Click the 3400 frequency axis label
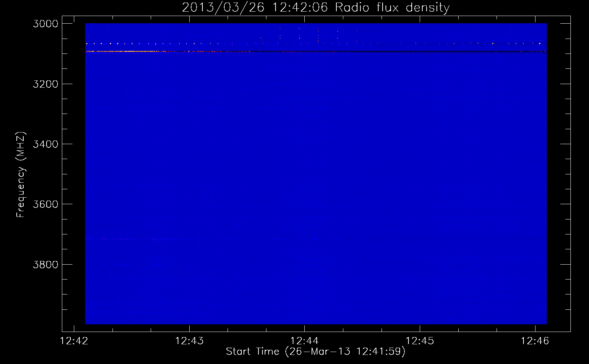 point(46,144)
